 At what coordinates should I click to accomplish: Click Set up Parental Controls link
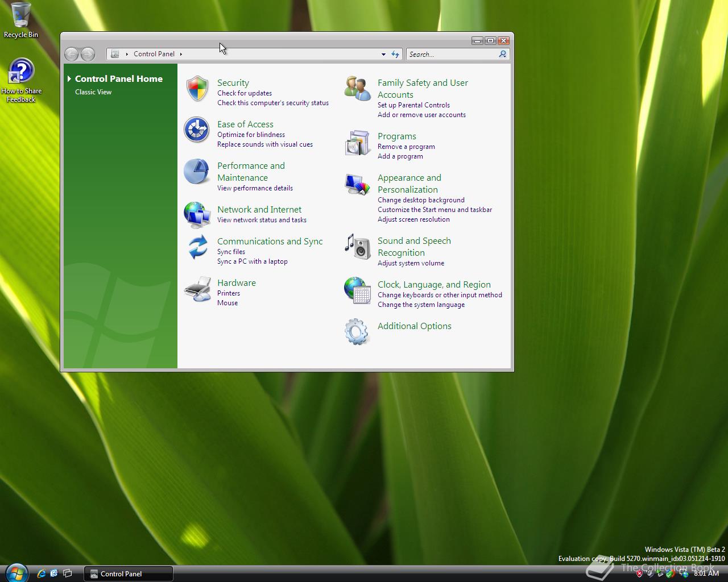413,105
